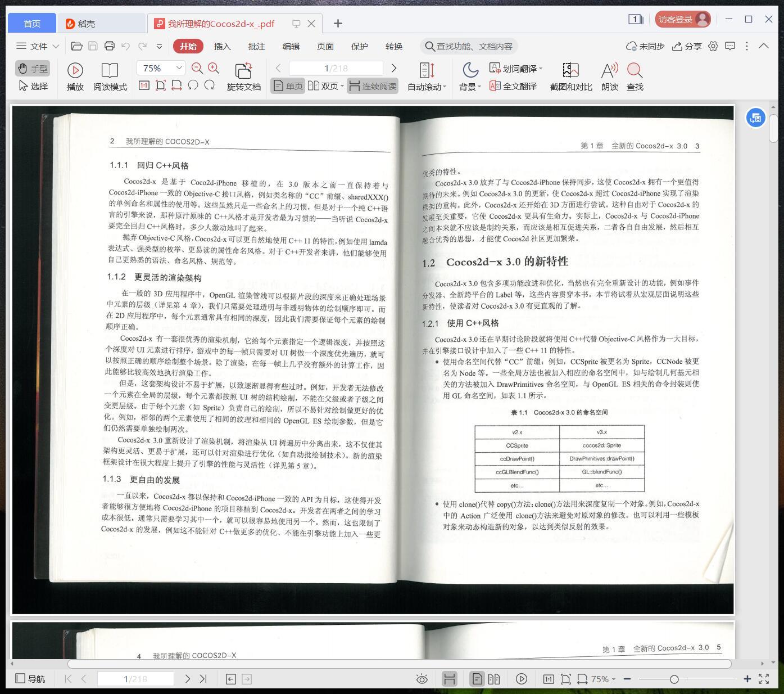The height and width of the screenshot is (694, 784).
Task: Open the 批注 tab
Action: [x=256, y=46]
